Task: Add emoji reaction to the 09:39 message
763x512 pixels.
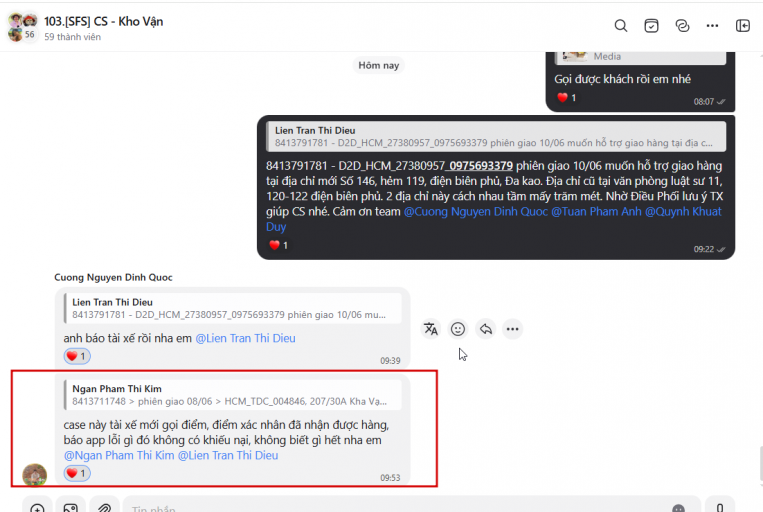Action: (x=458, y=329)
